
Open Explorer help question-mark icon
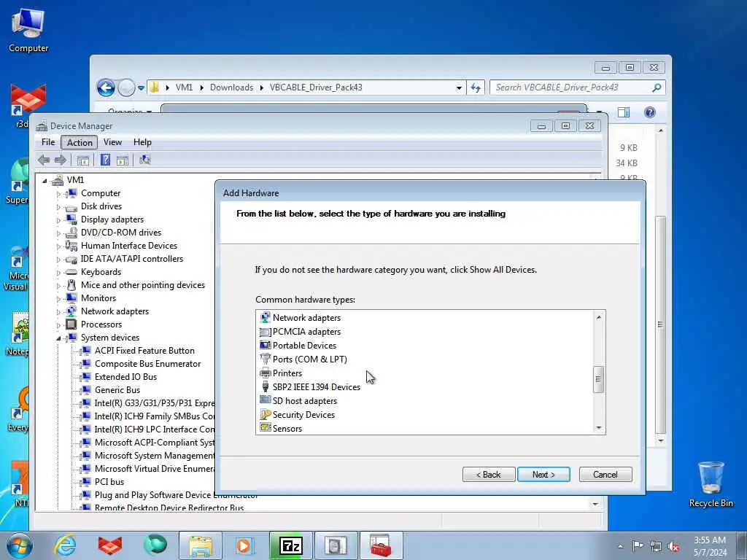point(649,112)
